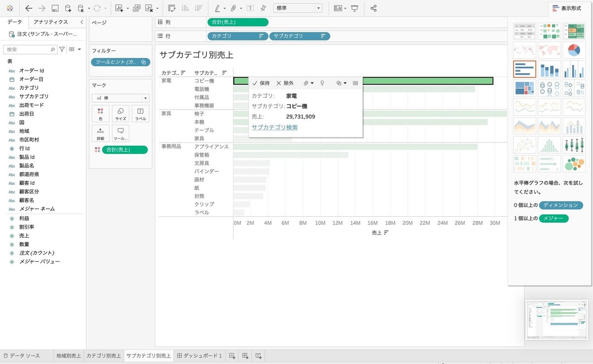Select the heat map chart in Show Me
Viewport: 593px width, 364px height.
pyautogui.click(x=549, y=31)
